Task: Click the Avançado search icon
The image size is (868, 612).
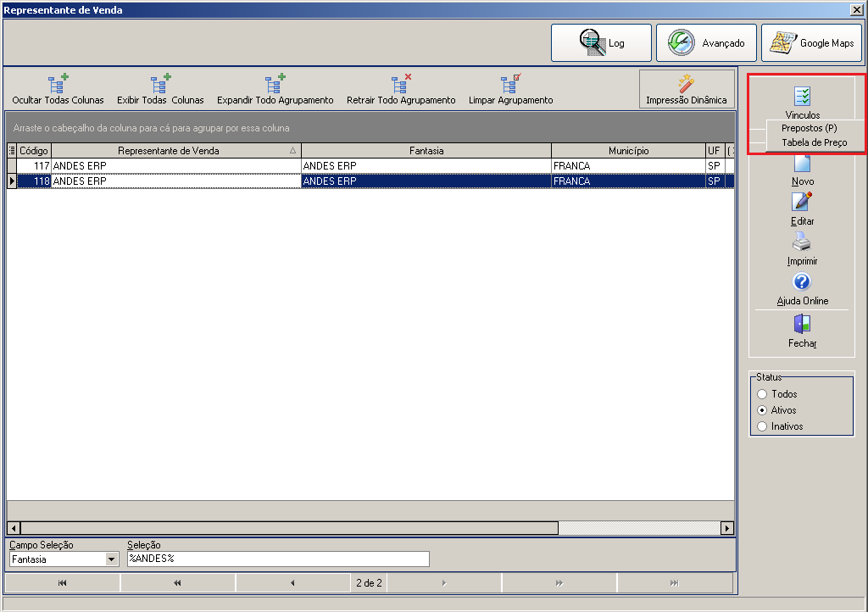Action: coord(681,42)
